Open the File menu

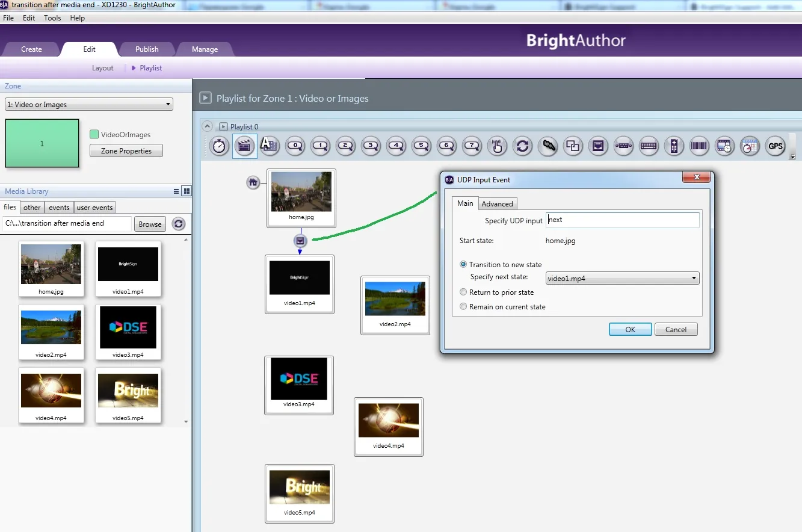pyautogui.click(x=8, y=18)
